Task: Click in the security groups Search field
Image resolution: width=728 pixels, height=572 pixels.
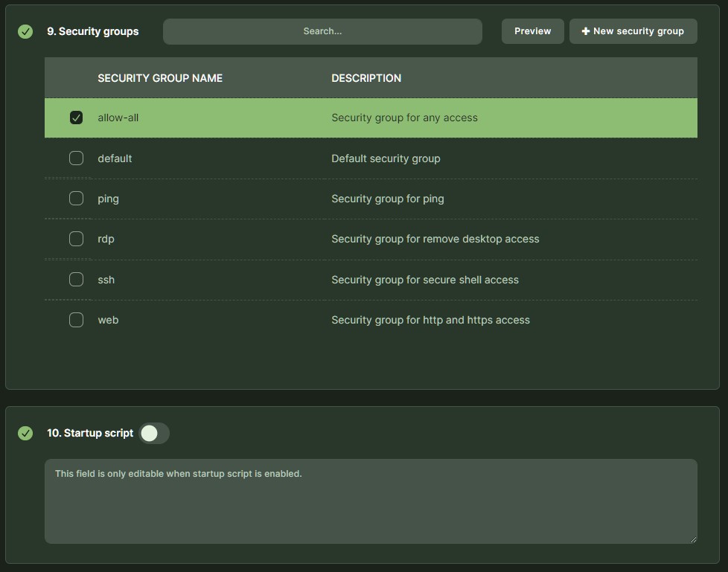Action: [322, 31]
